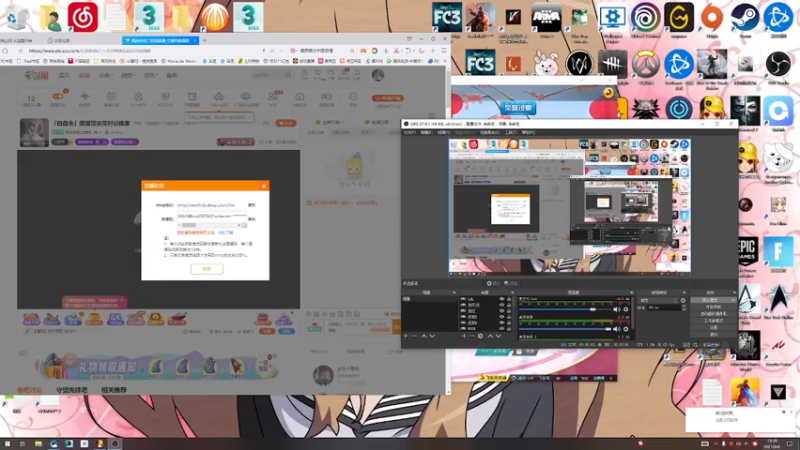This screenshot has width=800, height=450.
Task: Open scene transition properties gear
Action: pos(683,300)
